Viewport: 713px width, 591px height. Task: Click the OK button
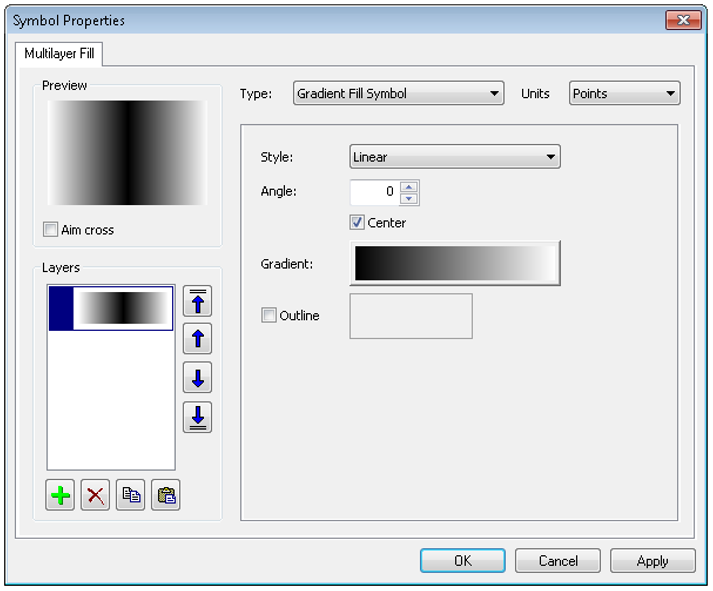462,561
